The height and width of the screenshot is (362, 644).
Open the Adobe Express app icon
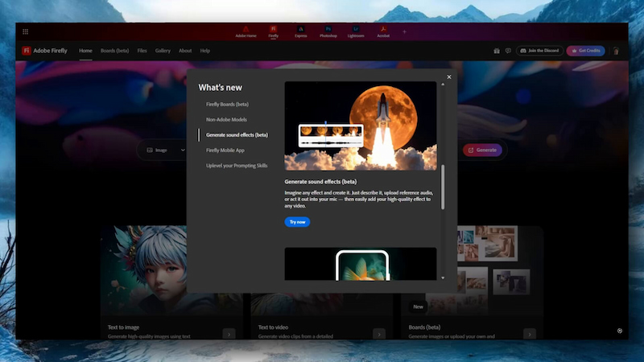(x=300, y=31)
